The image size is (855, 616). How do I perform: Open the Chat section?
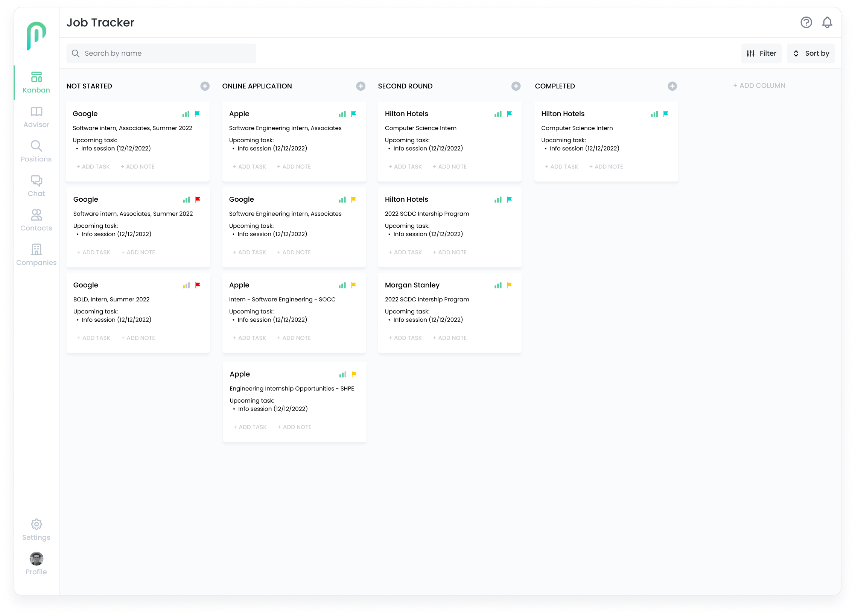(x=36, y=186)
